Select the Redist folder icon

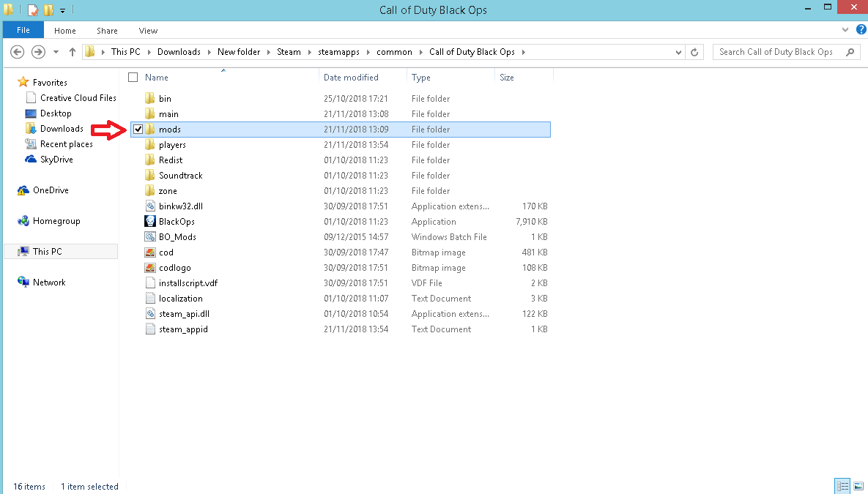[x=149, y=160]
